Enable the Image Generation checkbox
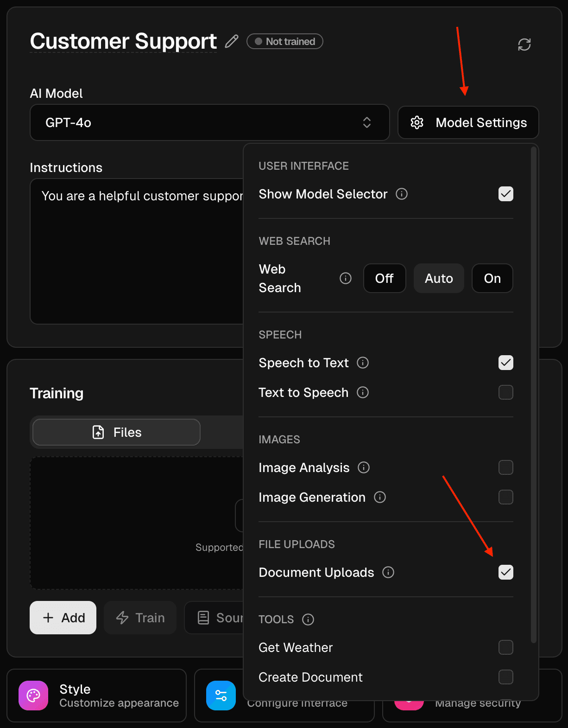The image size is (568, 728). tap(505, 497)
